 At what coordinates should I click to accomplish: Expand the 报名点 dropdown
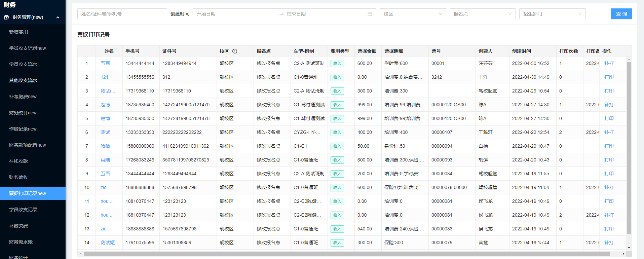point(482,14)
